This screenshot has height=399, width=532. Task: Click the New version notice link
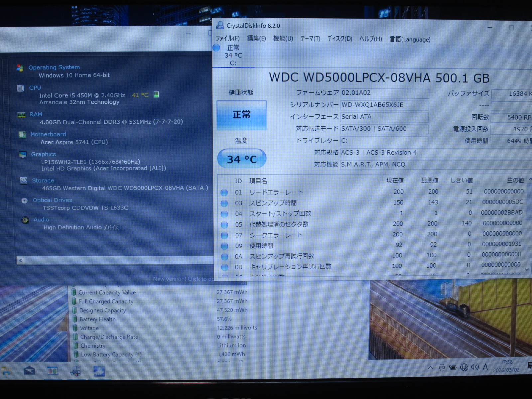click(183, 279)
